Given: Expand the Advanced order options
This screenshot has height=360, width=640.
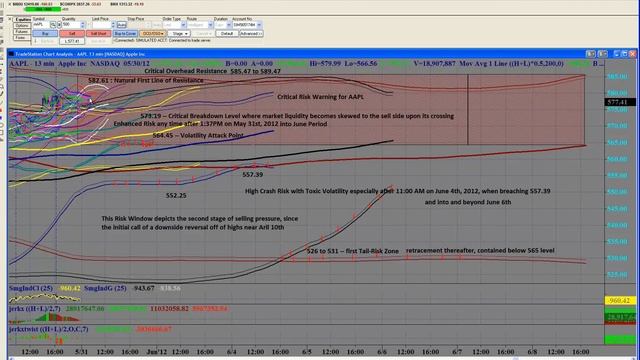Looking at the screenshot, I should click(x=251, y=33).
